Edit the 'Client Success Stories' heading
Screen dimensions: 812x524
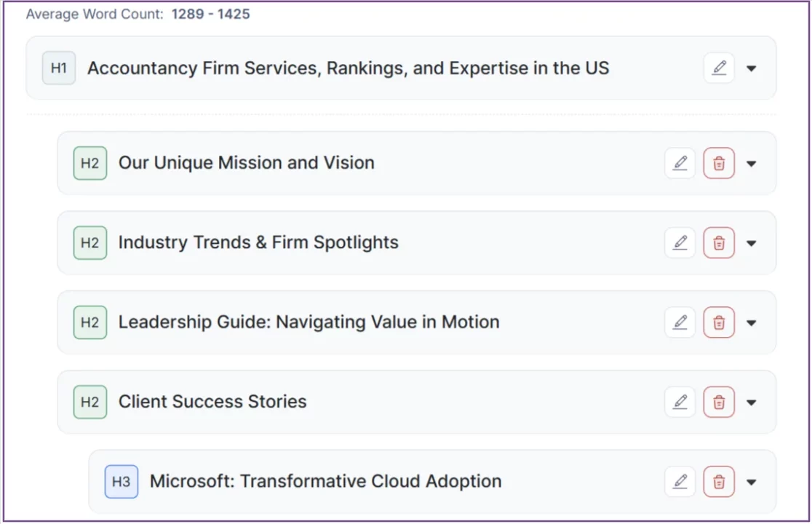click(x=680, y=401)
